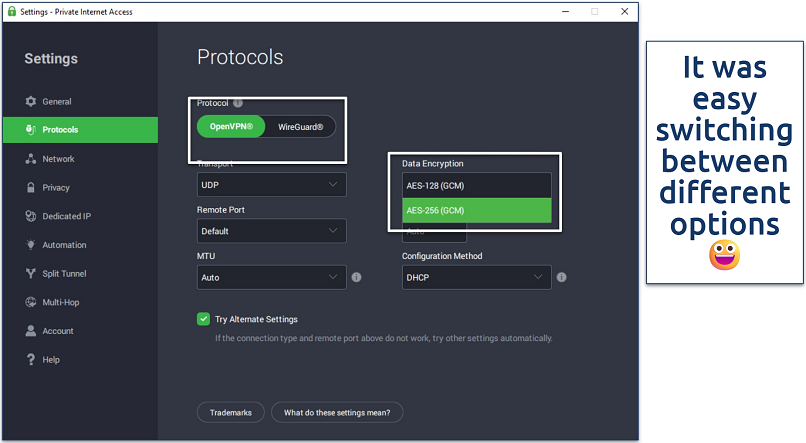Click info icon beside MTU dropdown

click(356, 278)
